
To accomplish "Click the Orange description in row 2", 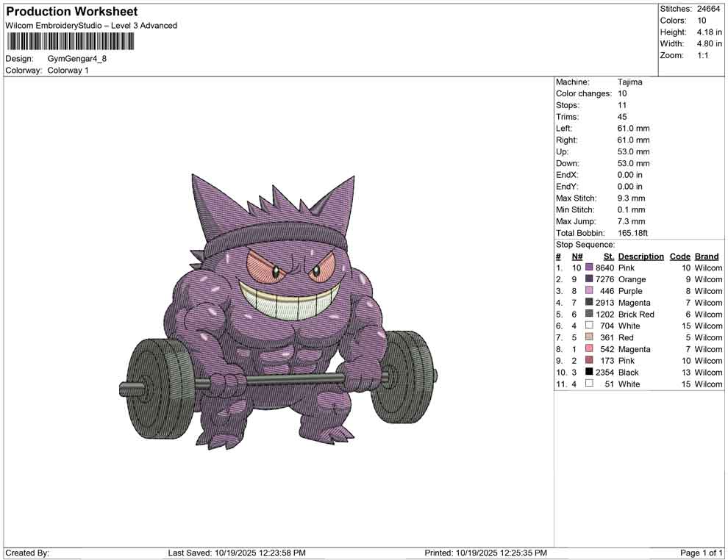I will [632, 279].
